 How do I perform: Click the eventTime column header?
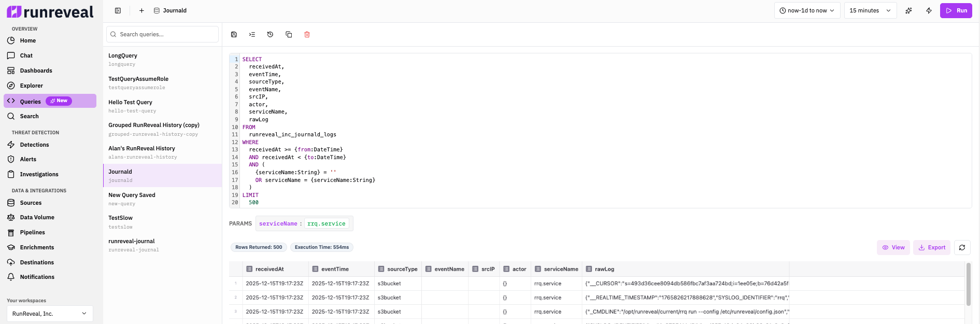342,269
